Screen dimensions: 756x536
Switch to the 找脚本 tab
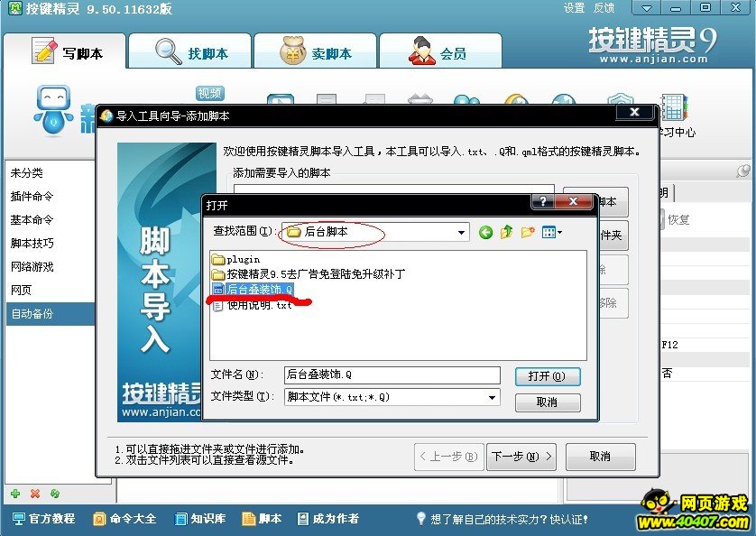point(190,51)
